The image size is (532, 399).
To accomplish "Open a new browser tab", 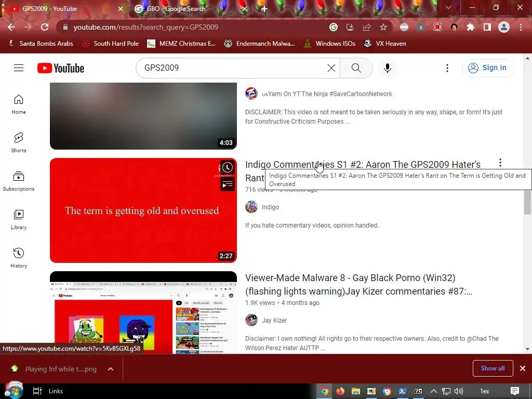I will [x=264, y=9].
